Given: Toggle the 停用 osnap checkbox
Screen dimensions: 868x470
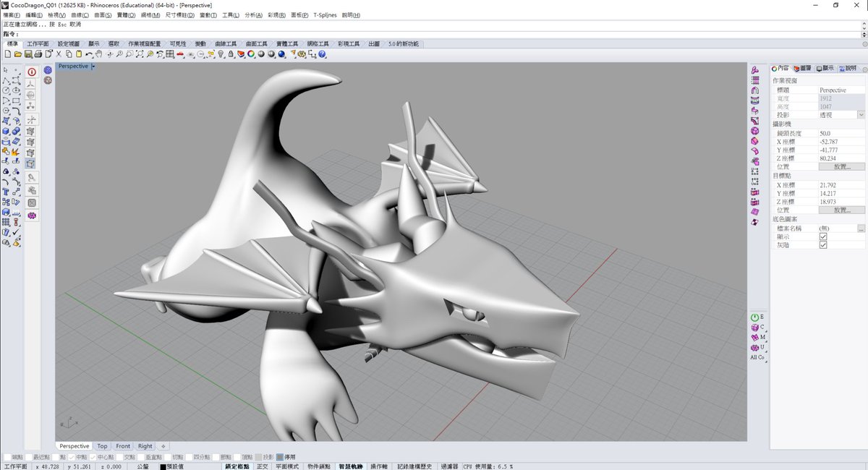Looking at the screenshot, I should pos(279,457).
